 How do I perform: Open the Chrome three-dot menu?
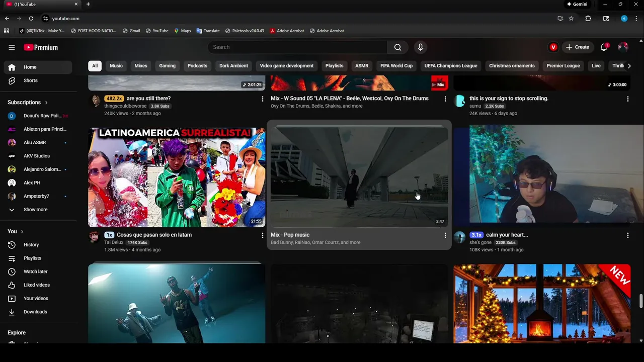(636, 19)
